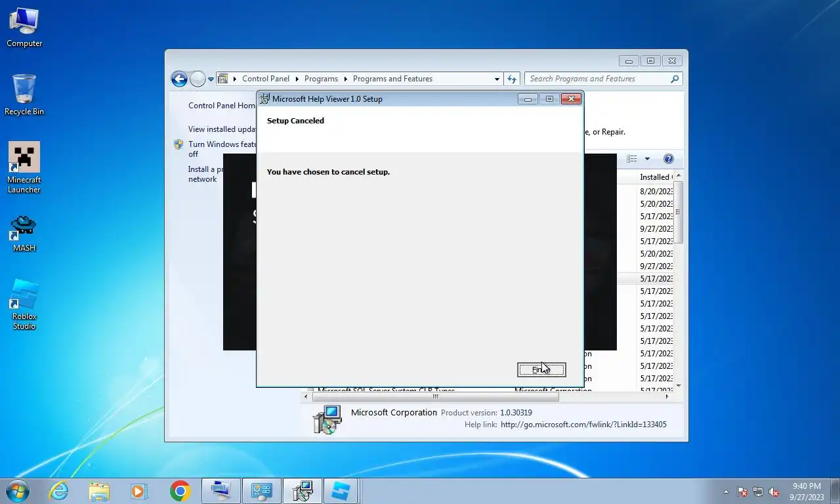
Task: Open the Windows Start menu
Action: coord(16,490)
